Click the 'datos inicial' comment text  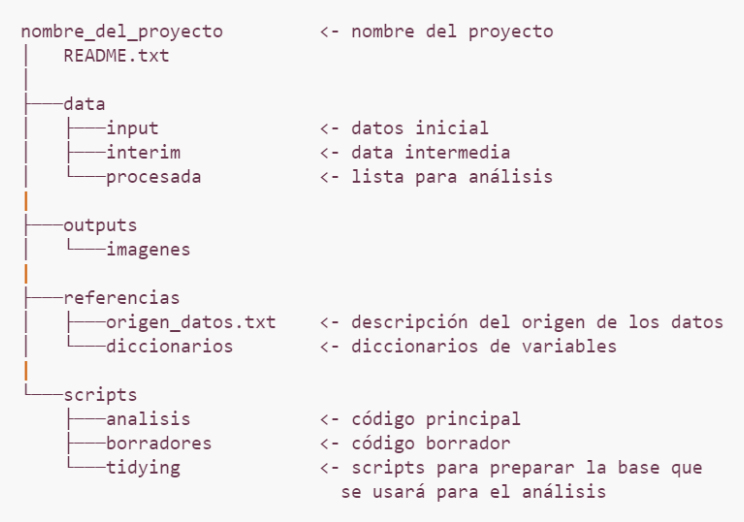[x=420, y=128]
